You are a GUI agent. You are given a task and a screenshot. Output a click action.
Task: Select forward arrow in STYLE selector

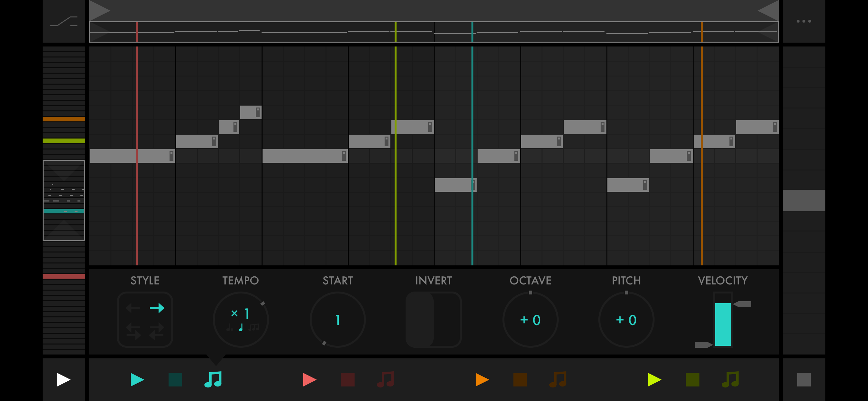[x=157, y=308]
